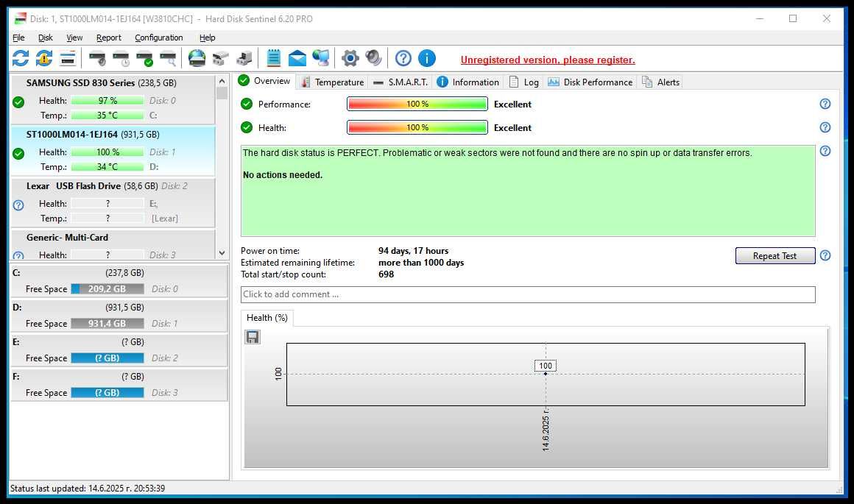Switch to the Information tab
The width and height of the screenshot is (854, 504).
point(467,82)
